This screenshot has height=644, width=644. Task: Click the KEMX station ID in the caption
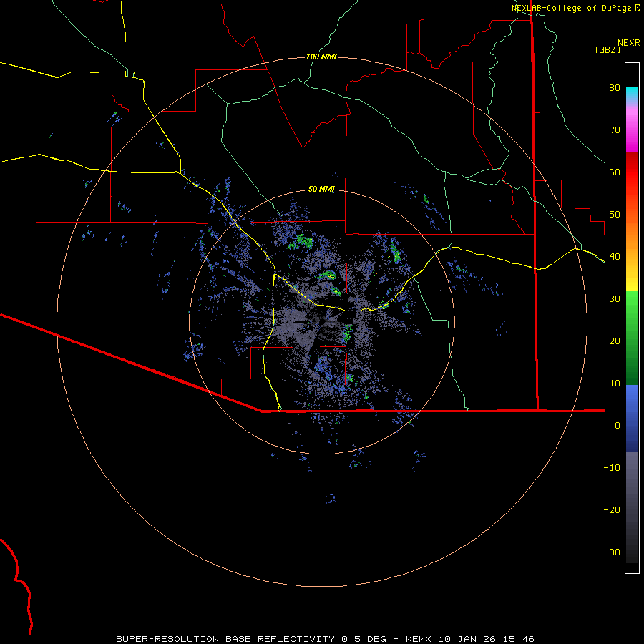pyautogui.click(x=418, y=639)
